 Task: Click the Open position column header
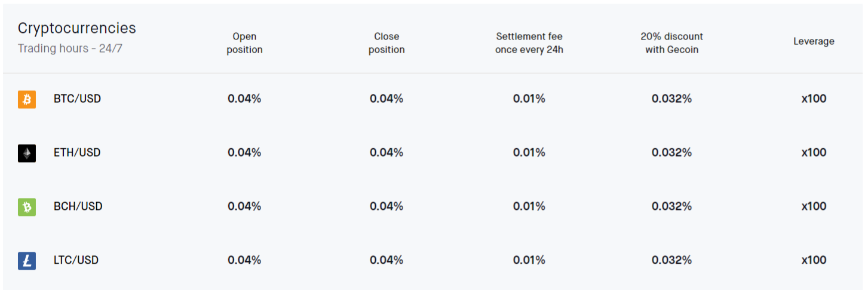click(x=244, y=43)
